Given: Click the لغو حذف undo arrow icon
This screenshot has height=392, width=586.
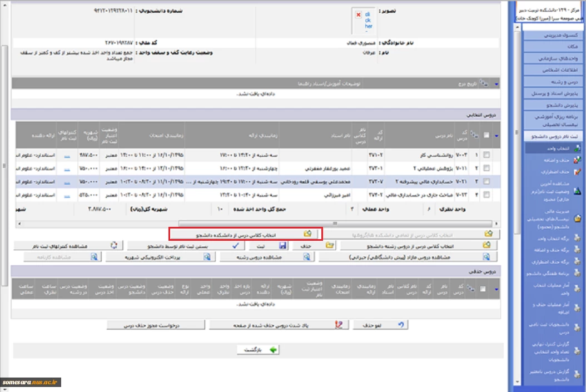Looking at the screenshot, I should tap(401, 325).
